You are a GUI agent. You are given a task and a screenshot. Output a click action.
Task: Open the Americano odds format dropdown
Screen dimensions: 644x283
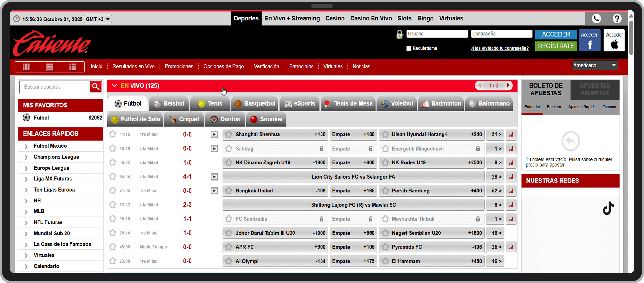(x=595, y=65)
